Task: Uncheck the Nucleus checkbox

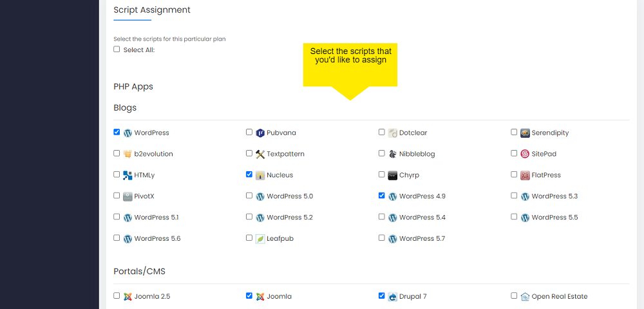Action: click(x=249, y=174)
